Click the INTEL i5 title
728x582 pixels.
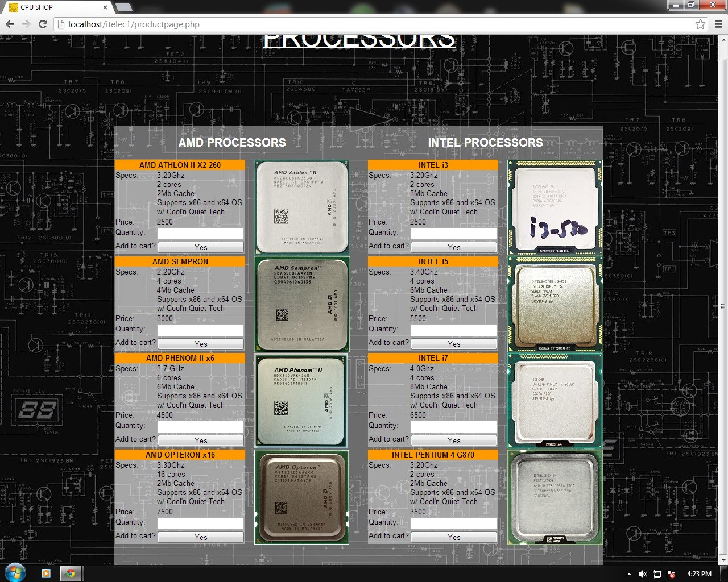click(433, 261)
